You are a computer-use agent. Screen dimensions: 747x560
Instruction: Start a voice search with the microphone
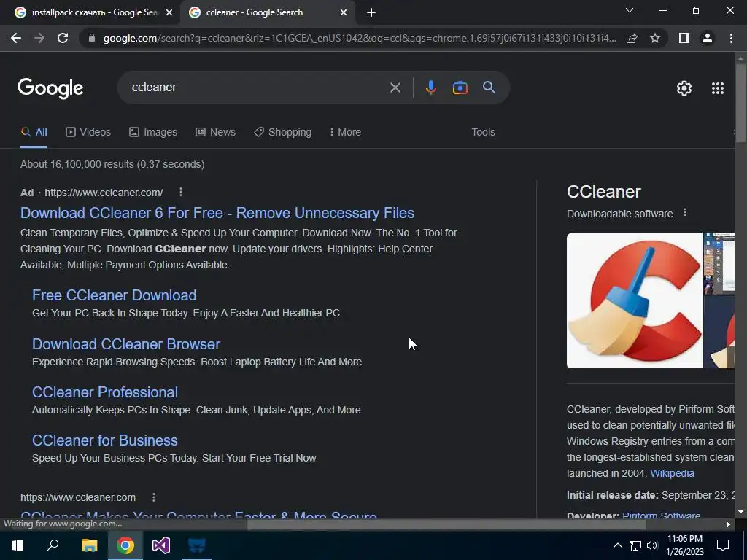[430, 87]
